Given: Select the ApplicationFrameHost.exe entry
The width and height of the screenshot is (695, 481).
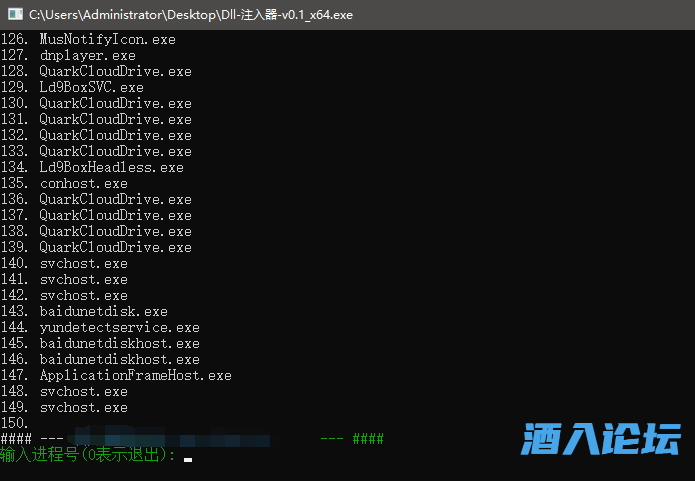Looking at the screenshot, I should coord(135,375).
